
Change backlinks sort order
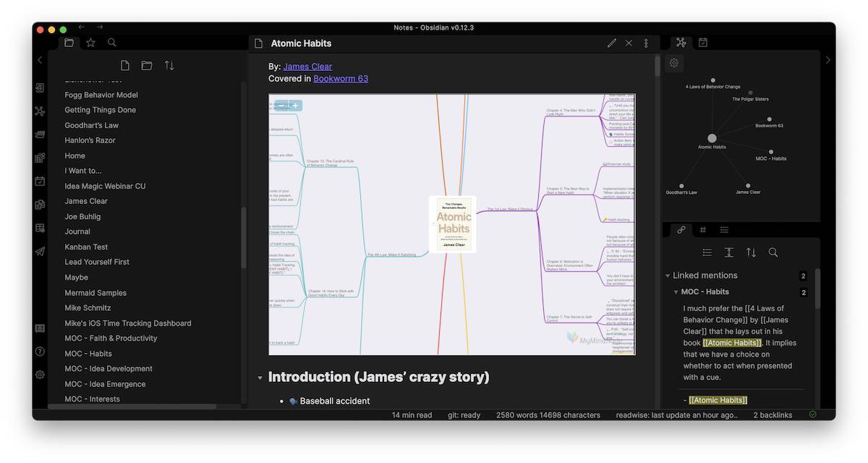pyautogui.click(x=752, y=252)
